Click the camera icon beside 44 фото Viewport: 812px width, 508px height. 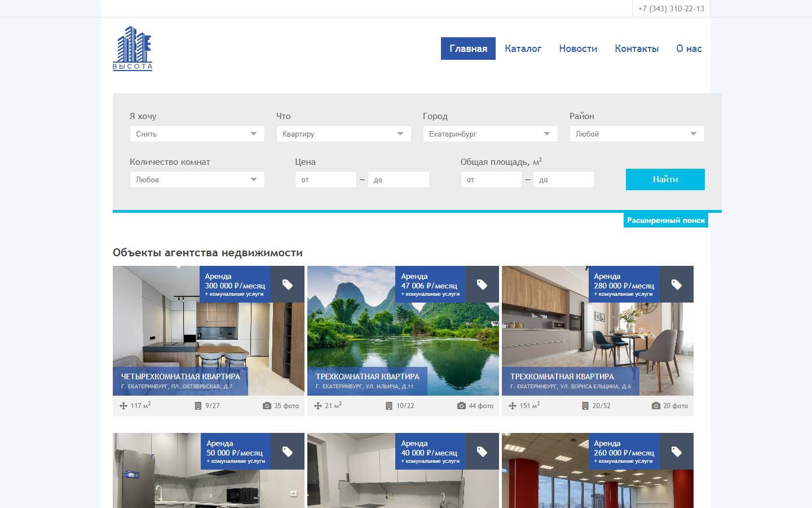[462, 406]
